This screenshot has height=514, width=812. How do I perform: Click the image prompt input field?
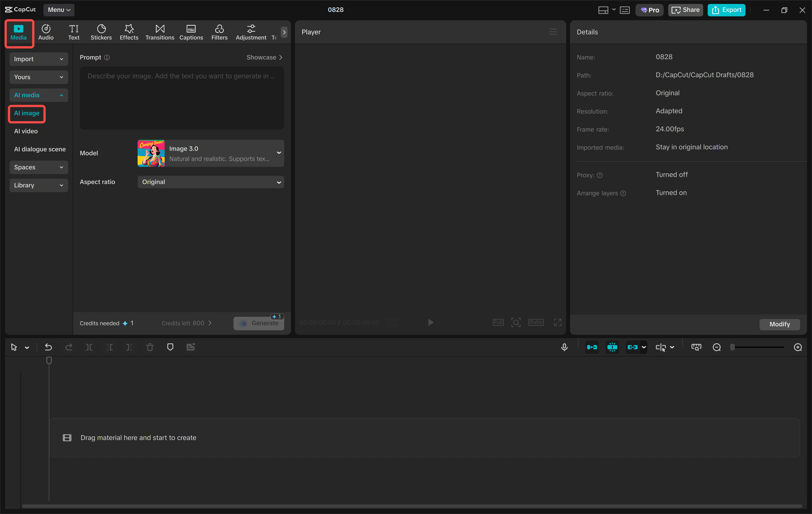182,98
